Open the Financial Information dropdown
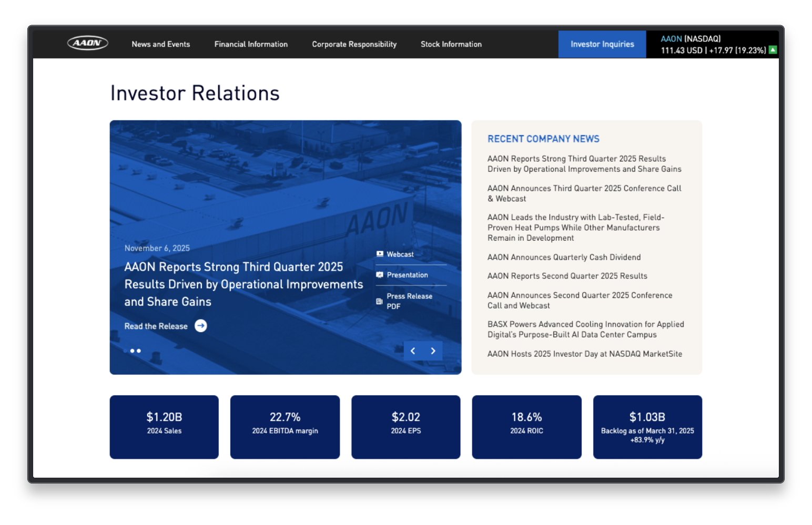The height and width of the screenshot is (525, 812). coord(251,44)
